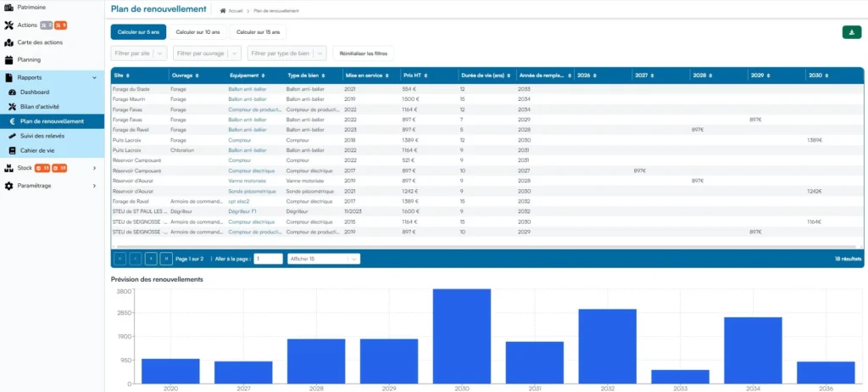Open the Afficher 15 page size dropdown
The height and width of the screenshot is (392, 868).
coord(323,259)
